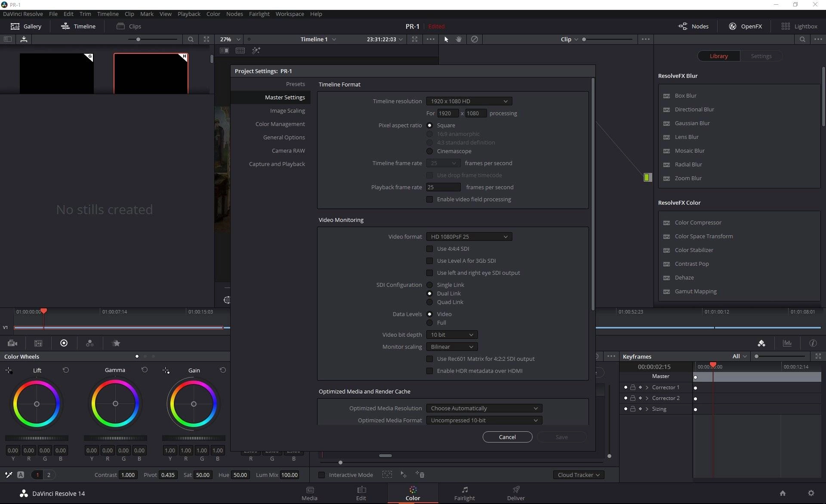Image resolution: width=826 pixels, height=504 pixels.
Task: Click the viewer search magnifier icon
Action: pyautogui.click(x=191, y=39)
